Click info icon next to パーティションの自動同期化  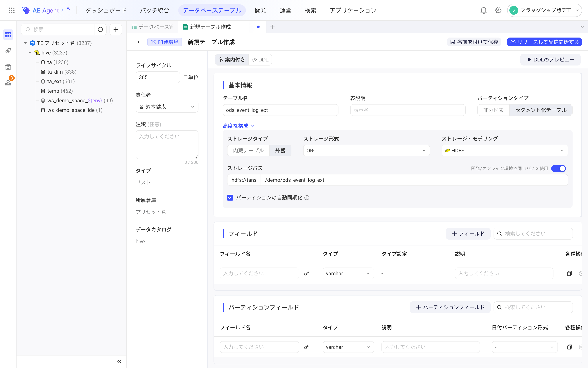(307, 198)
